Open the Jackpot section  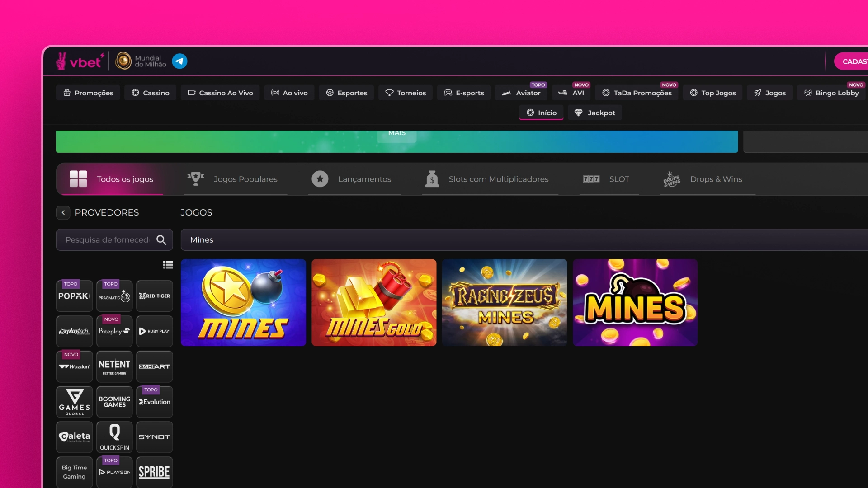[x=594, y=113]
